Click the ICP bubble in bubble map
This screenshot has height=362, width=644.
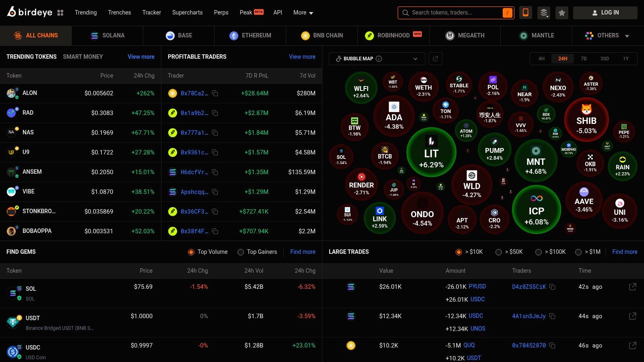[536, 210]
